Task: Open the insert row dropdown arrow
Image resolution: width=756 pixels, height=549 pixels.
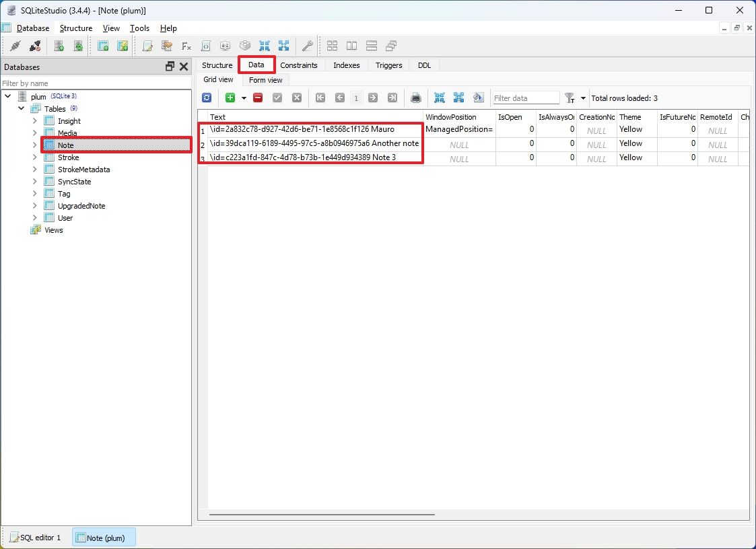Action: [244, 98]
